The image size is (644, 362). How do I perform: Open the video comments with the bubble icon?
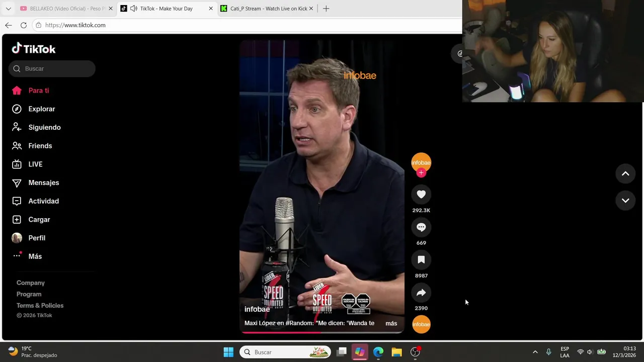[x=421, y=227]
